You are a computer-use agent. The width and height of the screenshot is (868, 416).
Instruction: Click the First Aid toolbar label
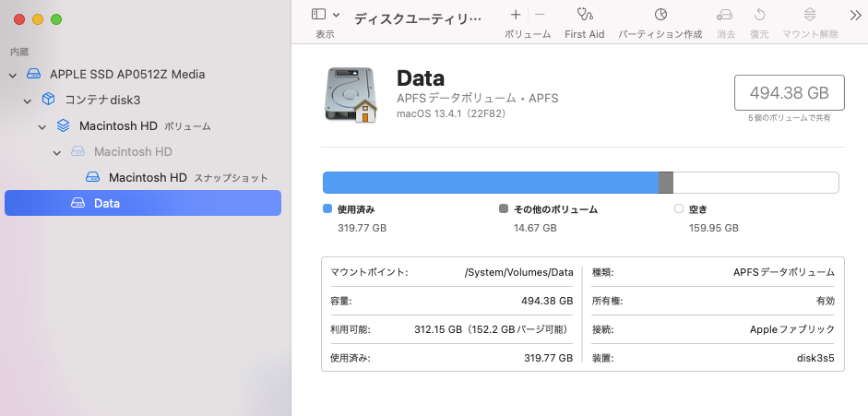(x=585, y=34)
